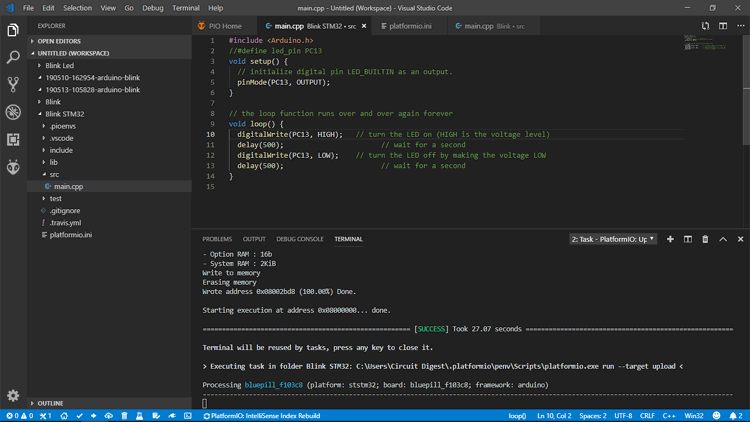Screen dimensions: 750x422
Task: Switch to the Debug Console tab
Action: pyautogui.click(x=300, y=239)
